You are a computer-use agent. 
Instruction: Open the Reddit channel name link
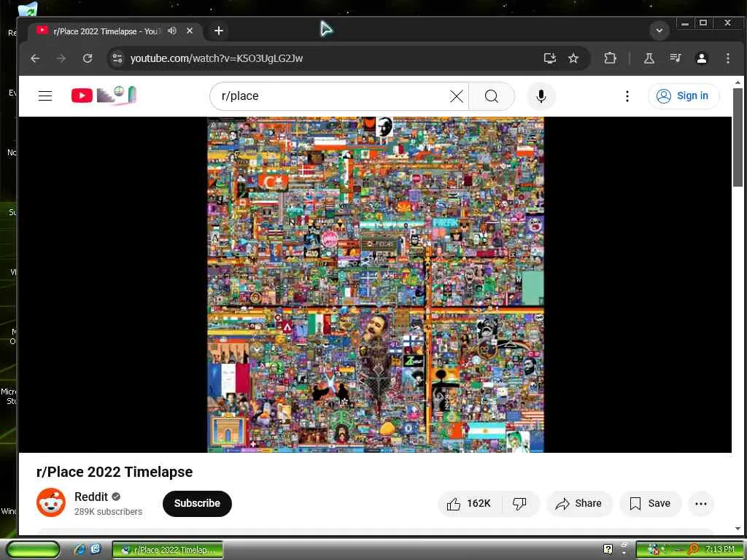[x=91, y=497]
